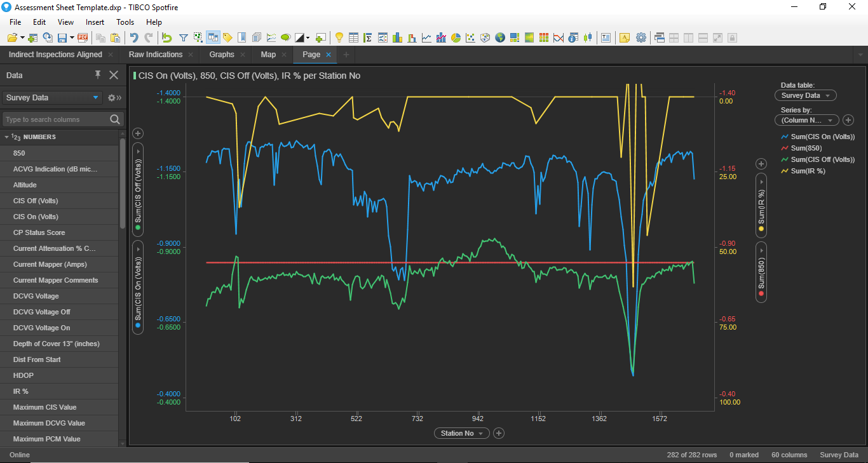Insert a Pie Chart visualization
This screenshot has height=463, width=868.
pyautogui.click(x=456, y=37)
